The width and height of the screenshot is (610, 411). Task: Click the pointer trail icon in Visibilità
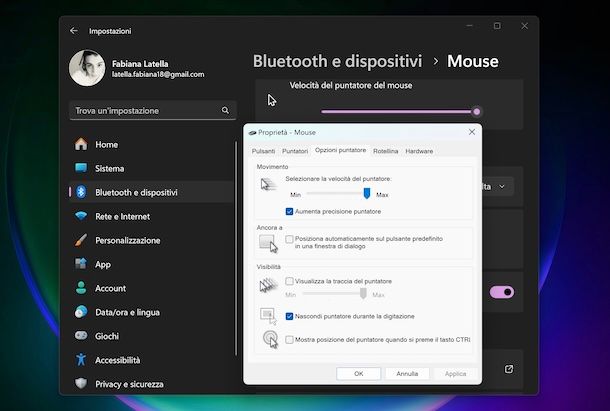(x=268, y=285)
